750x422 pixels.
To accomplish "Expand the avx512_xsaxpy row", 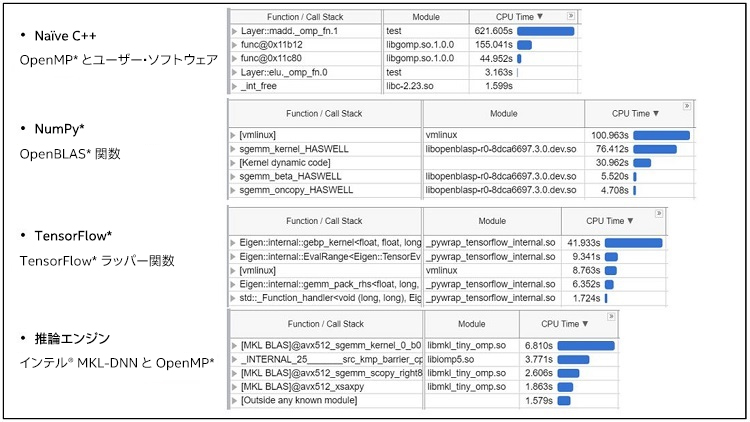I will click(x=234, y=387).
